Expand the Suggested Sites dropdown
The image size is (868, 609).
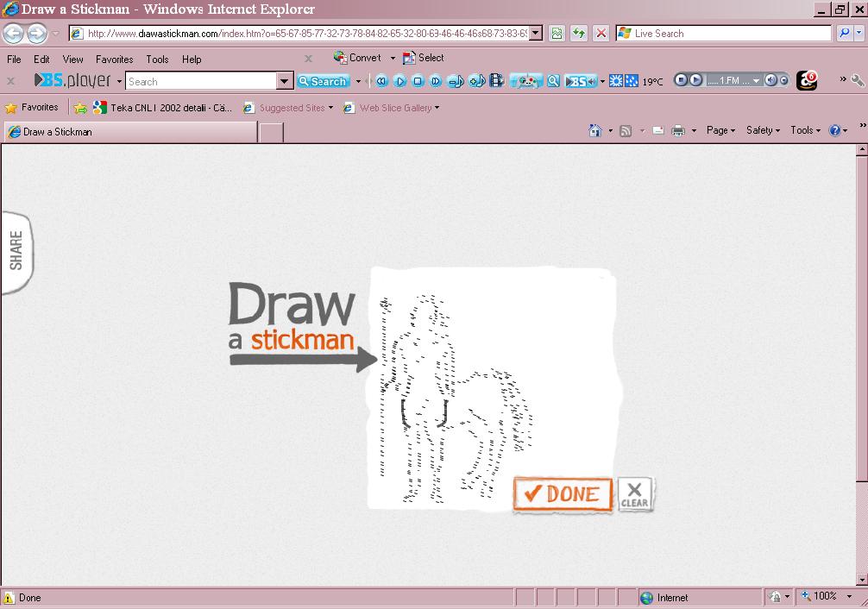click(x=330, y=108)
